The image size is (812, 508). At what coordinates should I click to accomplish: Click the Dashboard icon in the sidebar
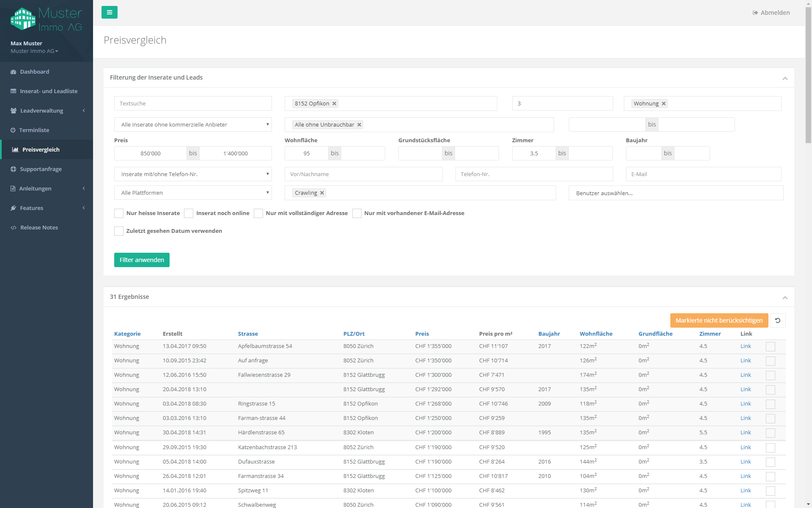[x=14, y=72]
